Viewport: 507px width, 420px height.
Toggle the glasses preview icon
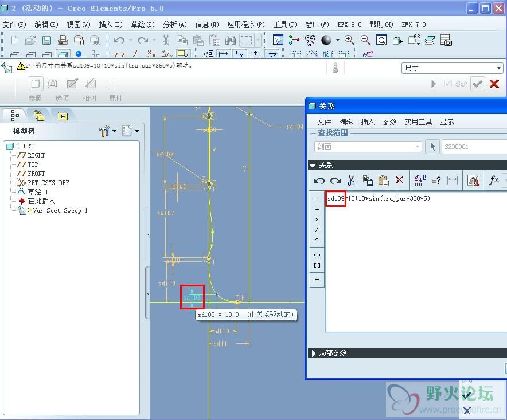point(461,84)
